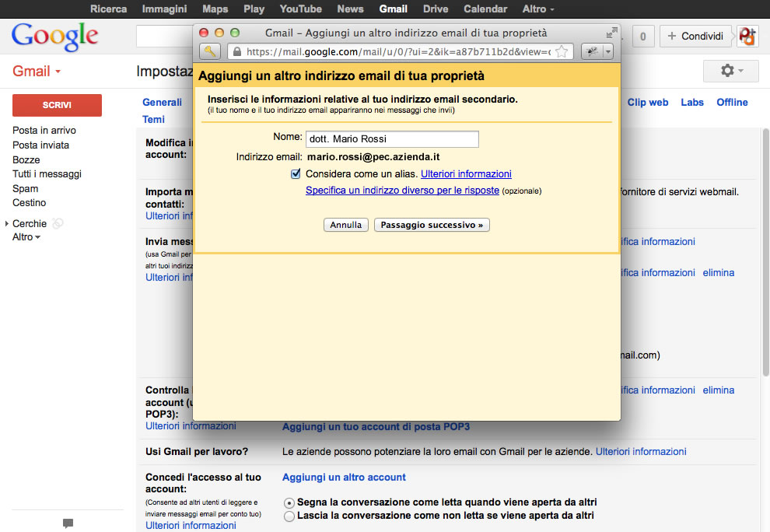This screenshot has width=770, height=532.
Task: Uncheck the "Considera come un alias" checkbox
Action: tap(296, 174)
